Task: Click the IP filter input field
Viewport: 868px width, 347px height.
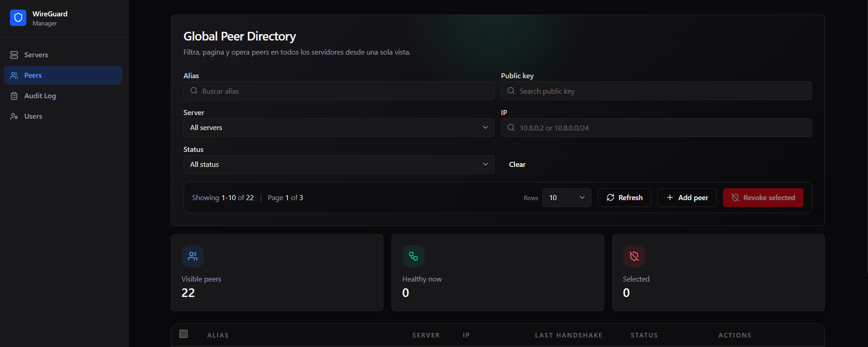Action: click(656, 128)
